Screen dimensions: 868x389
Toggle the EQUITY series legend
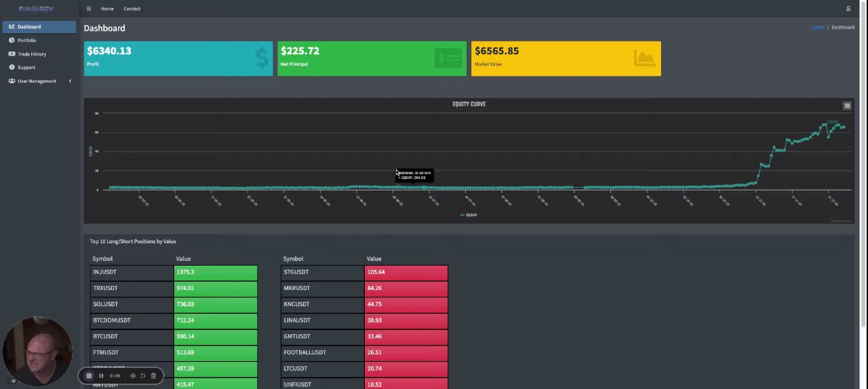click(x=469, y=215)
